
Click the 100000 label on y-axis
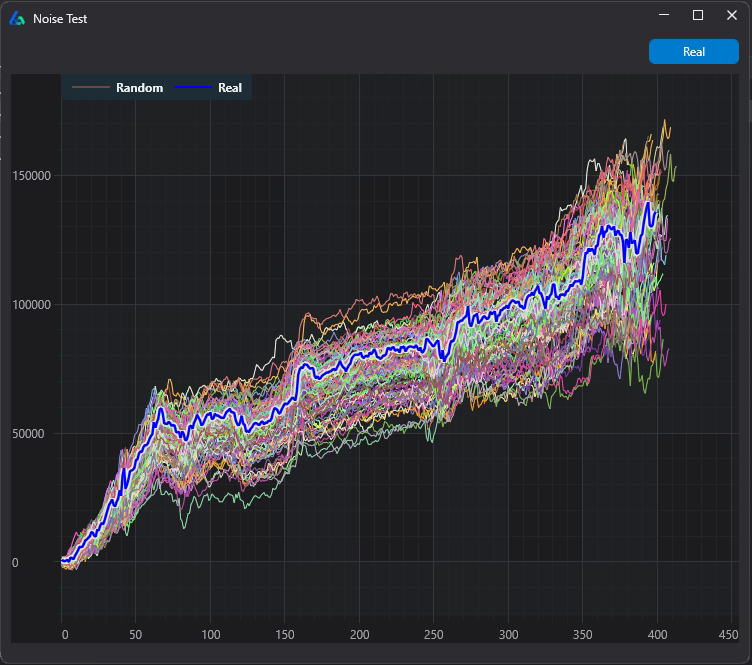click(30, 305)
